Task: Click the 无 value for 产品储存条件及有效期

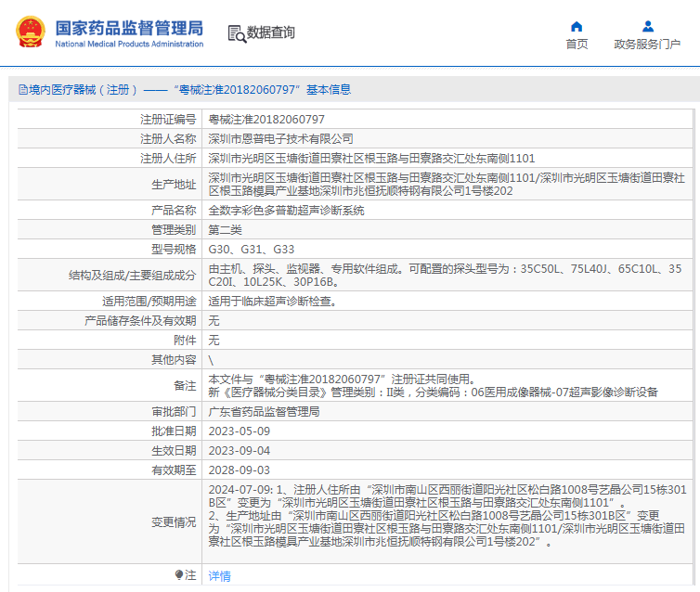Action: coord(214,321)
